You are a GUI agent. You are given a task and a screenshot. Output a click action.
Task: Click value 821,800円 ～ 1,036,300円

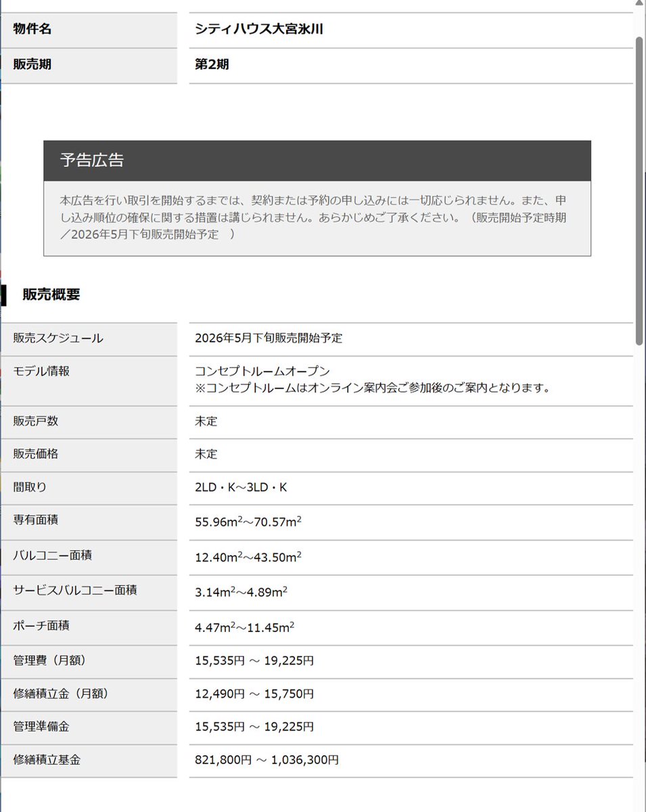point(267,761)
